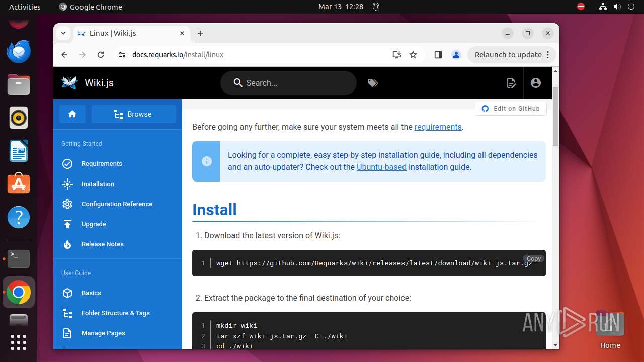Open Release Notes page

118,244
